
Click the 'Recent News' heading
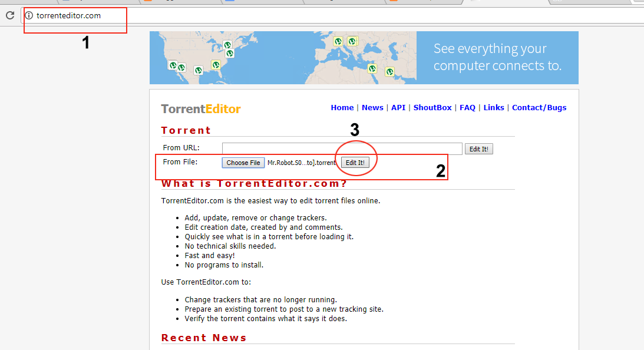pyautogui.click(x=204, y=338)
